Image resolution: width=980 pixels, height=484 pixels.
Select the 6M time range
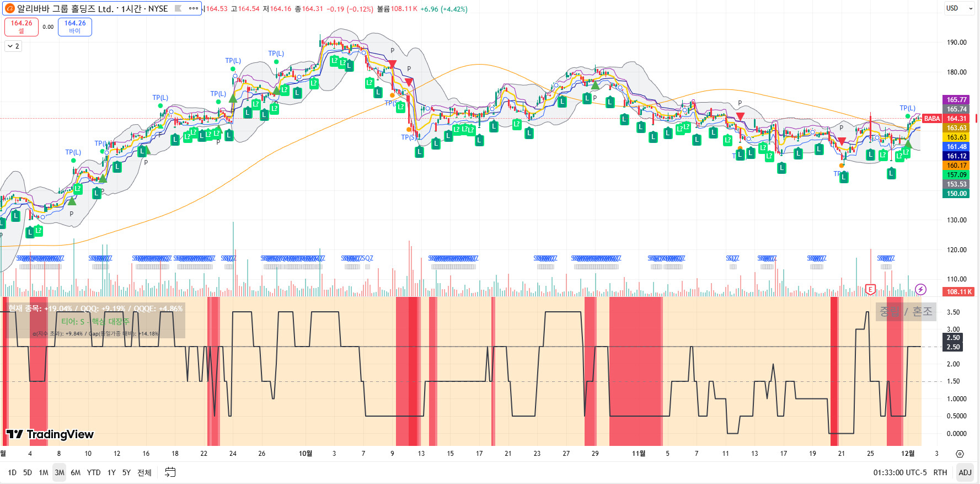pyautogui.click(x=76, y=472)
